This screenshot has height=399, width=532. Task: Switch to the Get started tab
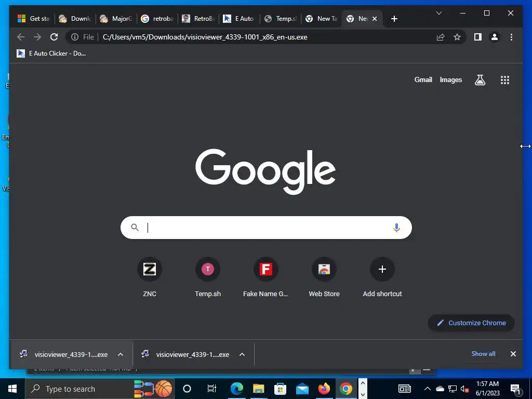(x=34, y=19)
